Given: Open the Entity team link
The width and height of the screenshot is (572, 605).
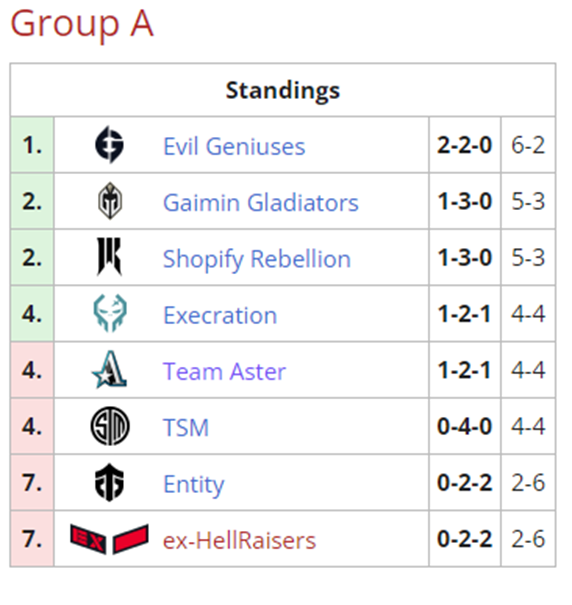Looking at the screenshot, I should click(x=194, y=485).
